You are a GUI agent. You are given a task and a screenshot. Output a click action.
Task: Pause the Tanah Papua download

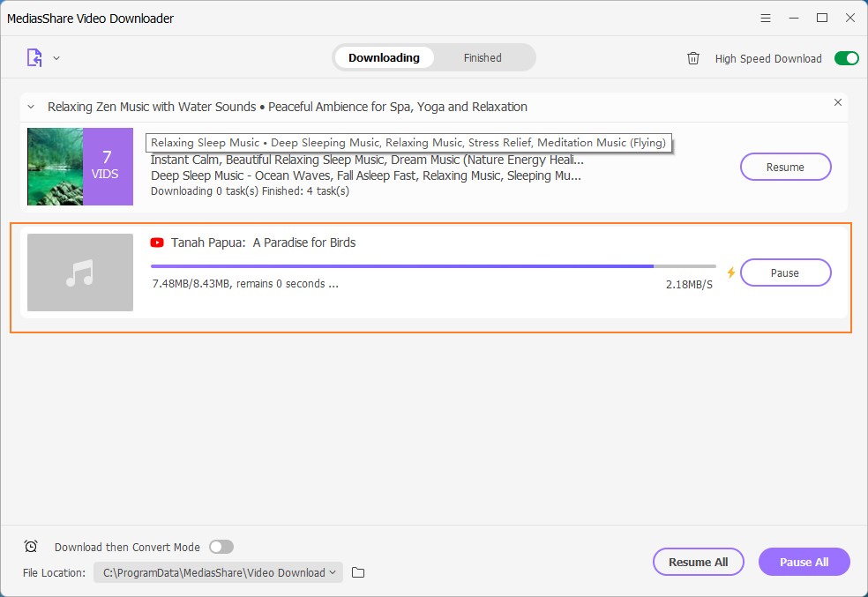(785, 272)
